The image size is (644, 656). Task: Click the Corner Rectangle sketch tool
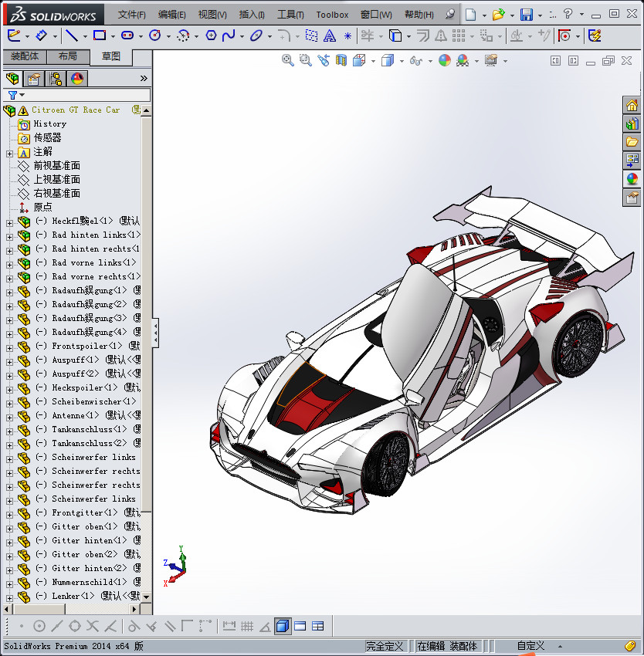click(x=99, y=36)
